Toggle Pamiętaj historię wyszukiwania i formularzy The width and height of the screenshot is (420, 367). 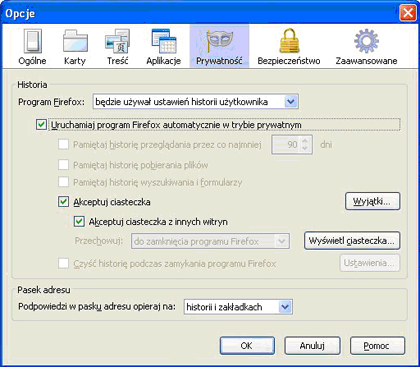64,182
